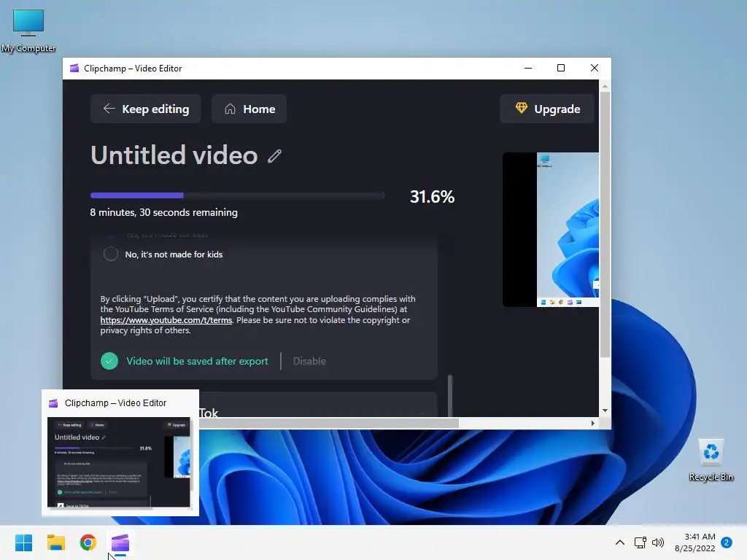Maximize the Clipchamp window
The image size is (747, 560).
pyautogui.click(x=561, y=68)
